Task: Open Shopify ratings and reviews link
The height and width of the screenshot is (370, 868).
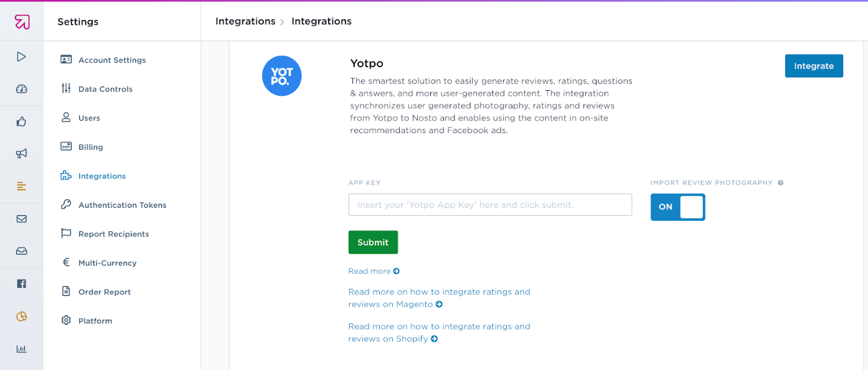Action: pyautogui.click(x=439, y=333)
